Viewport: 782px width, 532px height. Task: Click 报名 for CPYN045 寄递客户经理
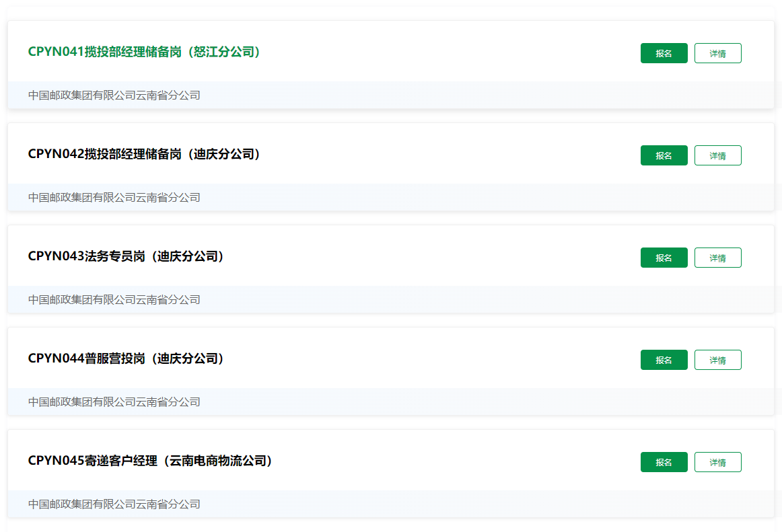664,462
